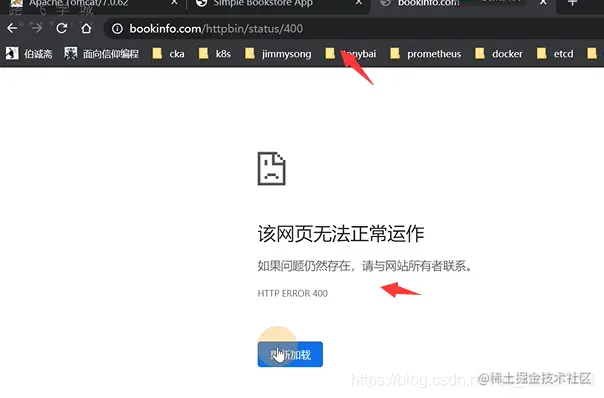The width and height of the screenshot is (604, 398).
Task: View site information icon in address bar
Action: pos(117,29)
